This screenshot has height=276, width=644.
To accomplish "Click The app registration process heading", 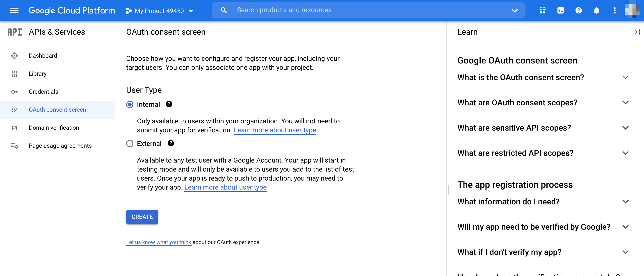I will (515, 185).
